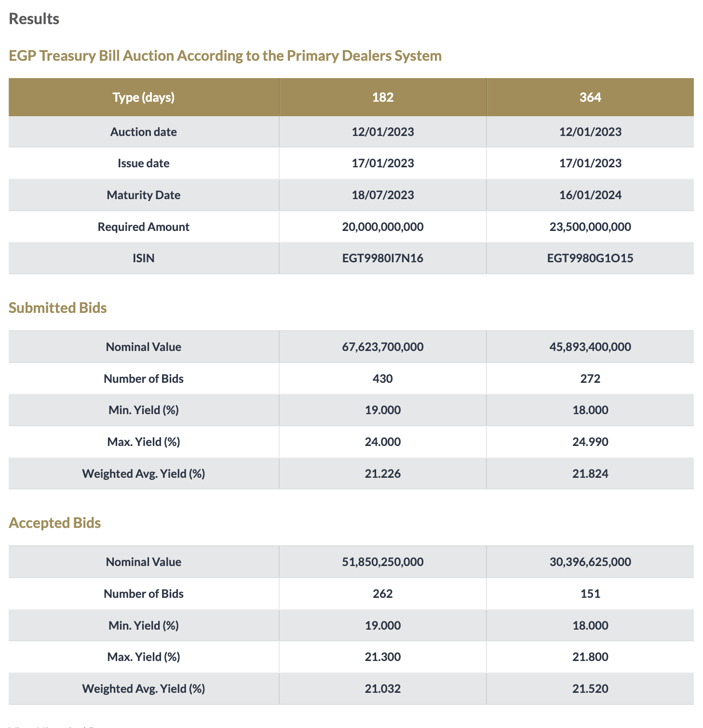Click required amount 20,000,000,000
The height and width of the screenshot is (728, 703).
pos(383,227)
